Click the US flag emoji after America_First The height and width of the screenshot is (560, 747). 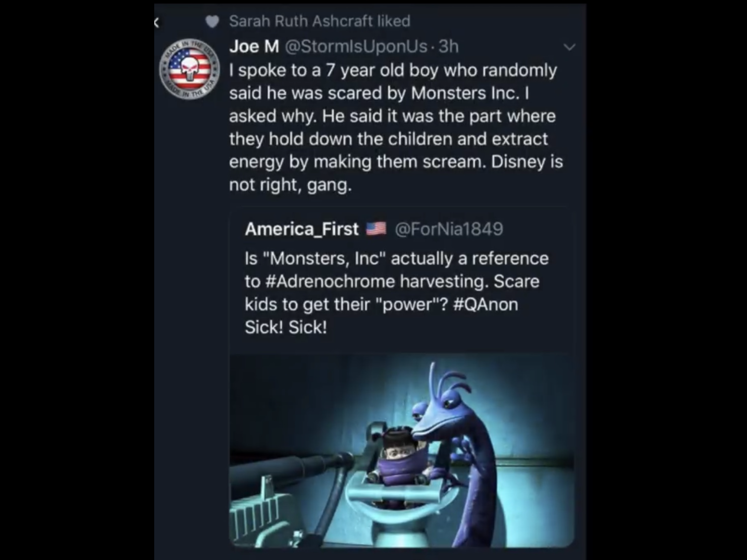(376, 229)
